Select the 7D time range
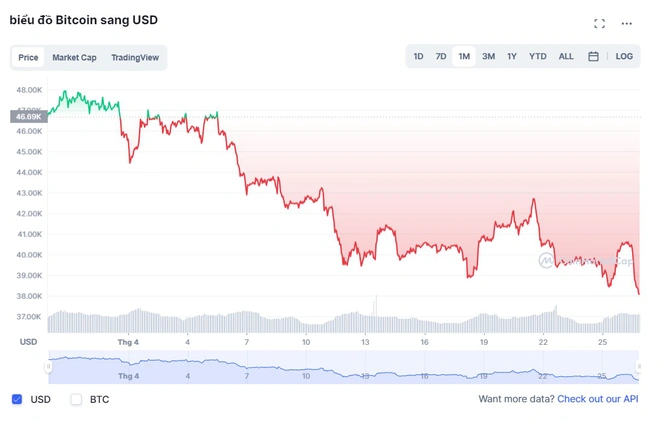Viewport: 660px width, 421px height. point(441,57)
